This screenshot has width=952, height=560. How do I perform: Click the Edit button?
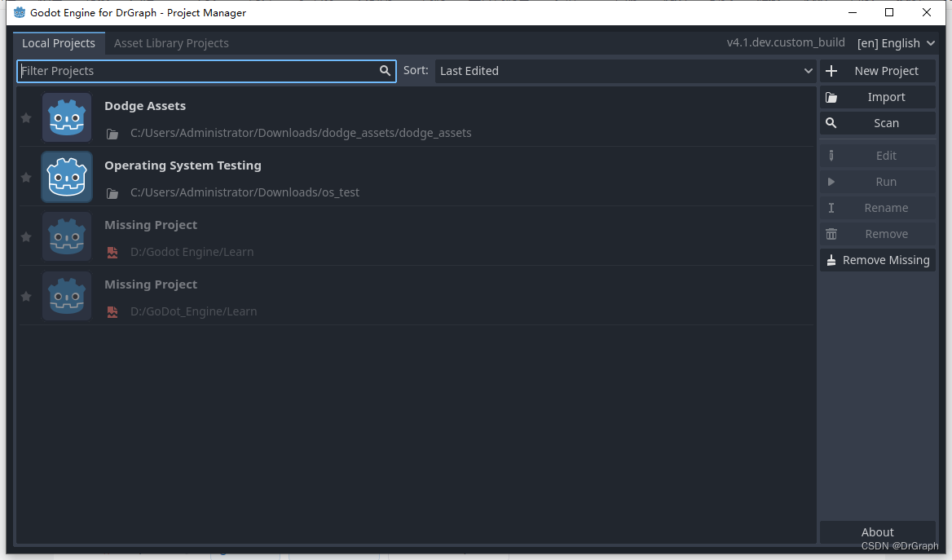(x=877, y=156)
